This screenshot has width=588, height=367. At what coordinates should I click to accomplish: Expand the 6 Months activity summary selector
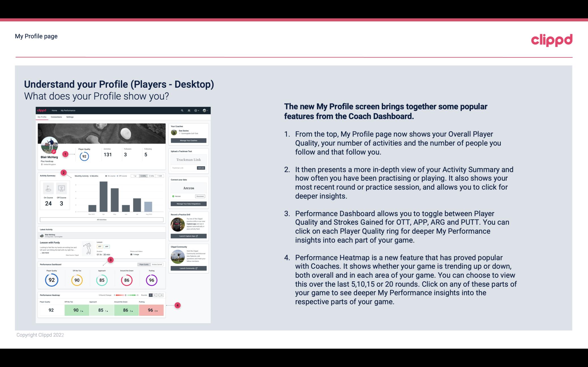click(x=144, y=176)
